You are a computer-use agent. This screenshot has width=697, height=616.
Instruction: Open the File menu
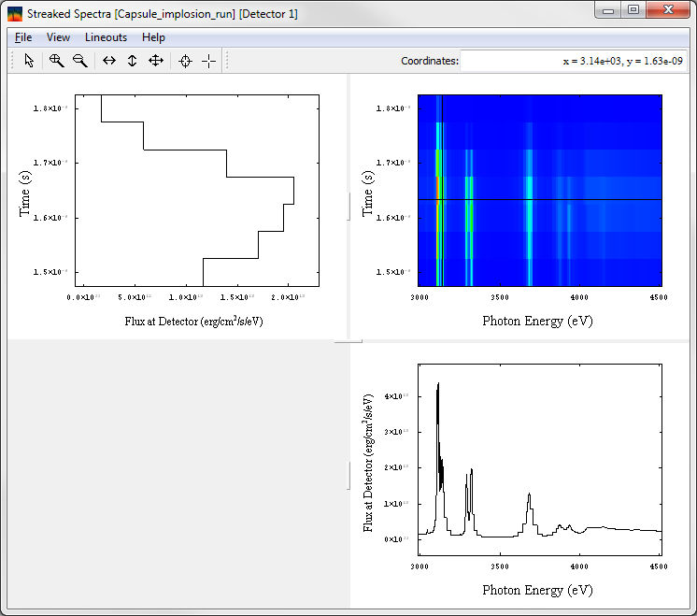pyautogui.click(x=23, y=37)
